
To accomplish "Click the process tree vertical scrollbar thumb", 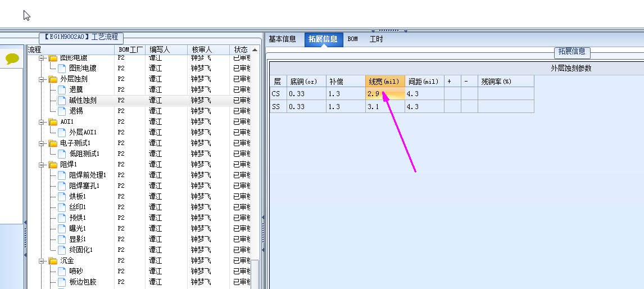I will click(x=255, y=274).
